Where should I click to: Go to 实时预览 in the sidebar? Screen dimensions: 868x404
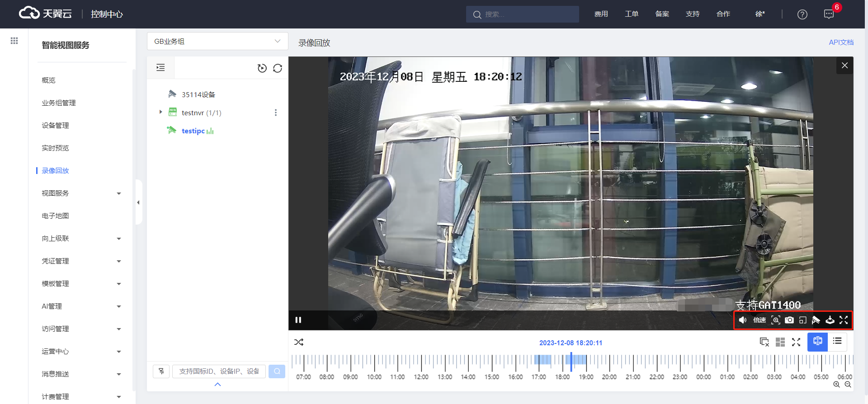click(x=55, y=148)
